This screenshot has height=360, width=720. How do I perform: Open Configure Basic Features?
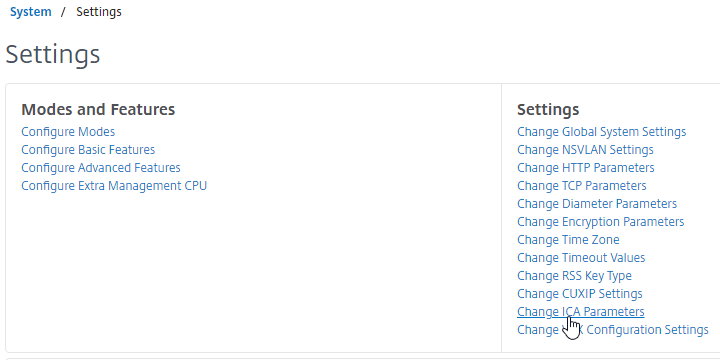click(x=88, y=150)
